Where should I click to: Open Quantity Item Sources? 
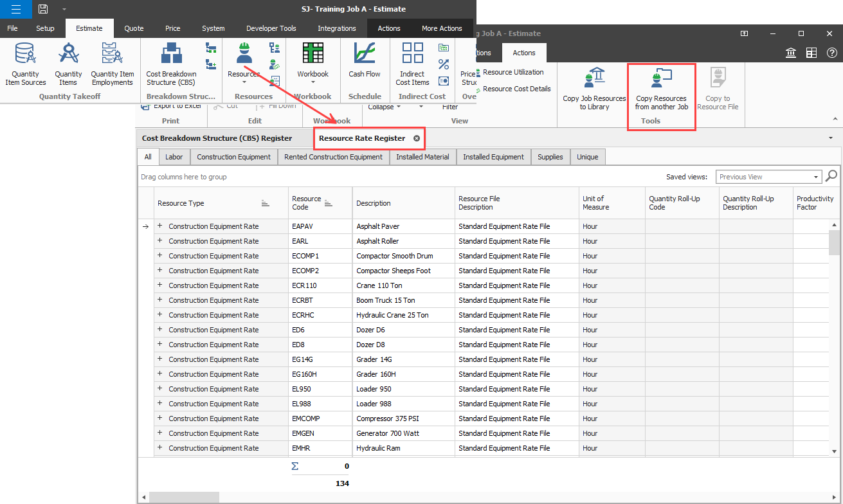[26, 64]
